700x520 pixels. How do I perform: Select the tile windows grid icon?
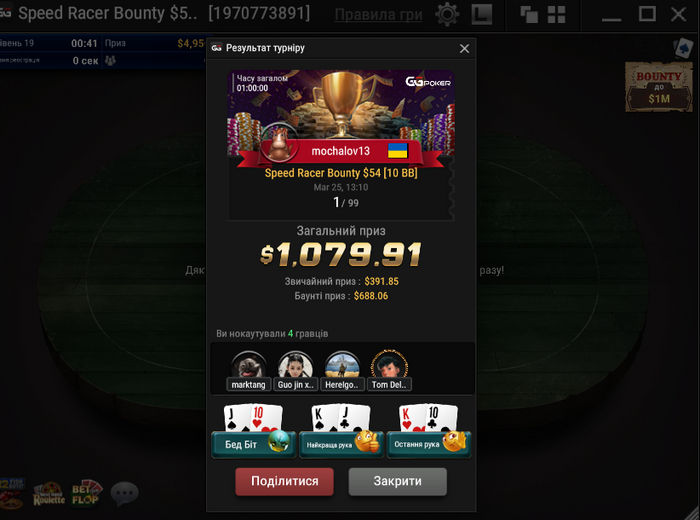[556, 15]
